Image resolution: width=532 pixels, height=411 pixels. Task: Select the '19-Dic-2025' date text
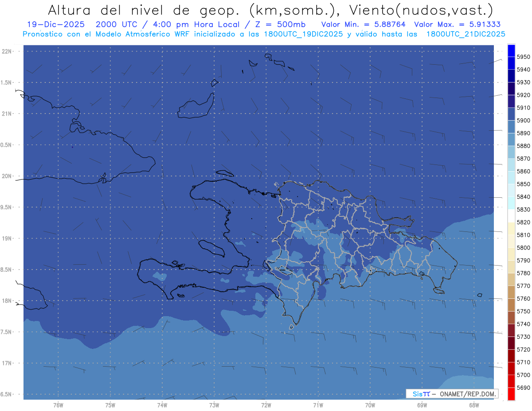pyautogui.click(x=56, y=24)
